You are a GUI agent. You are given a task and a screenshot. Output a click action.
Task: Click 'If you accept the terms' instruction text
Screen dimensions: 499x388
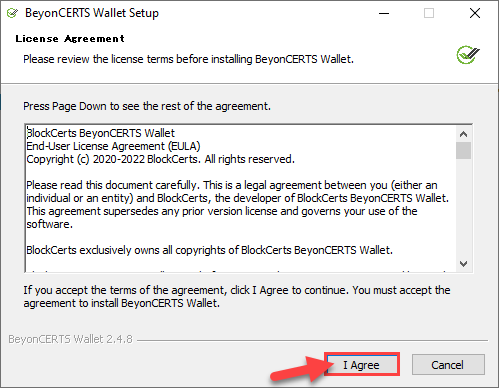coord(237,296)
